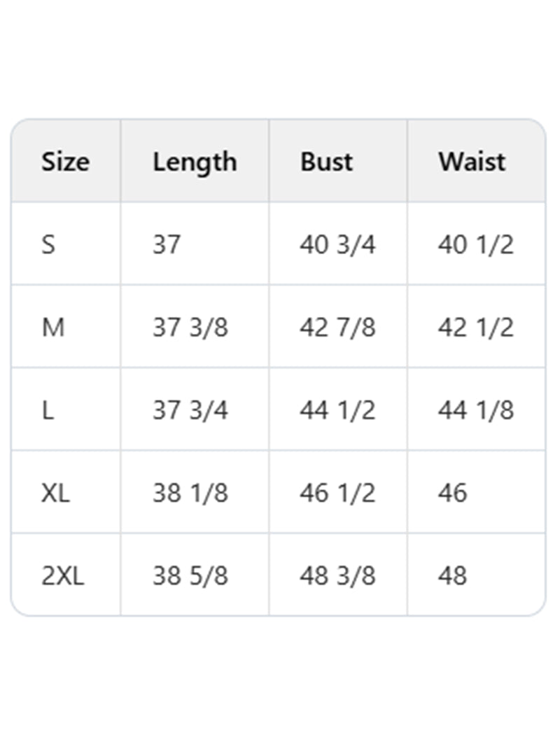Image resolution: width=560 pixels, height=735 pixels.
Task: Select the 2XL size row label
Action: click(62, 576)
